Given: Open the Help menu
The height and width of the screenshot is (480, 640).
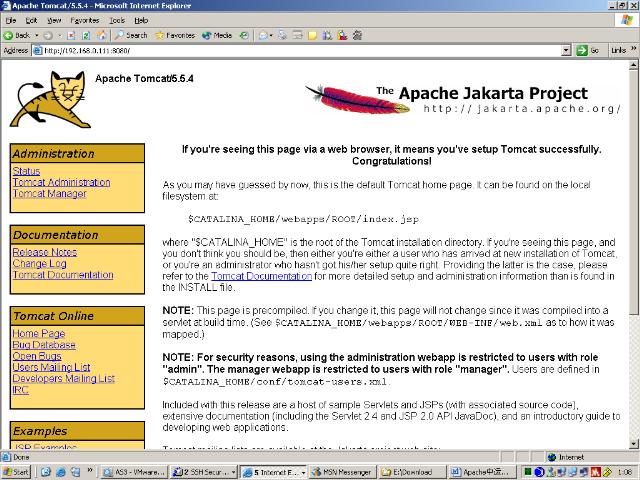Looking at the screenshot, I should [141, 20].
